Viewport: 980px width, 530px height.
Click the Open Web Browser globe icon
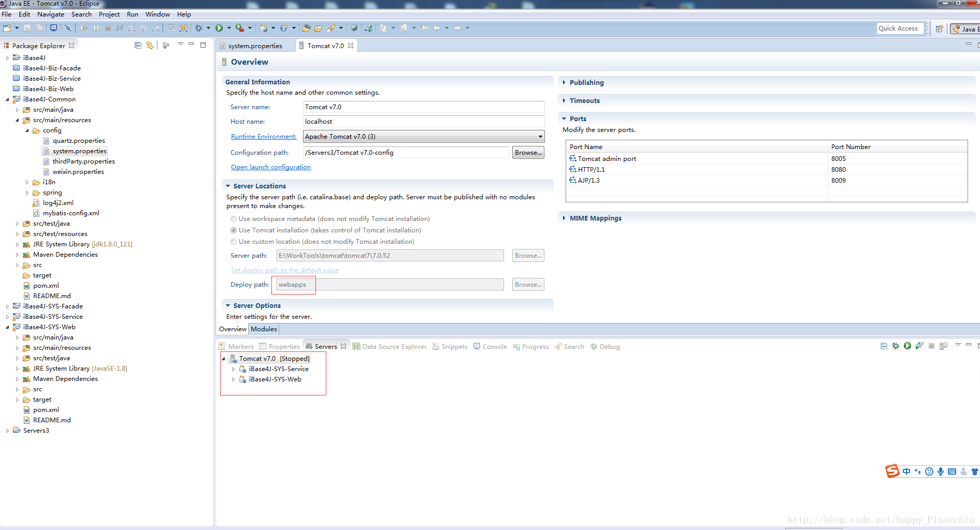tap(354, 28)
